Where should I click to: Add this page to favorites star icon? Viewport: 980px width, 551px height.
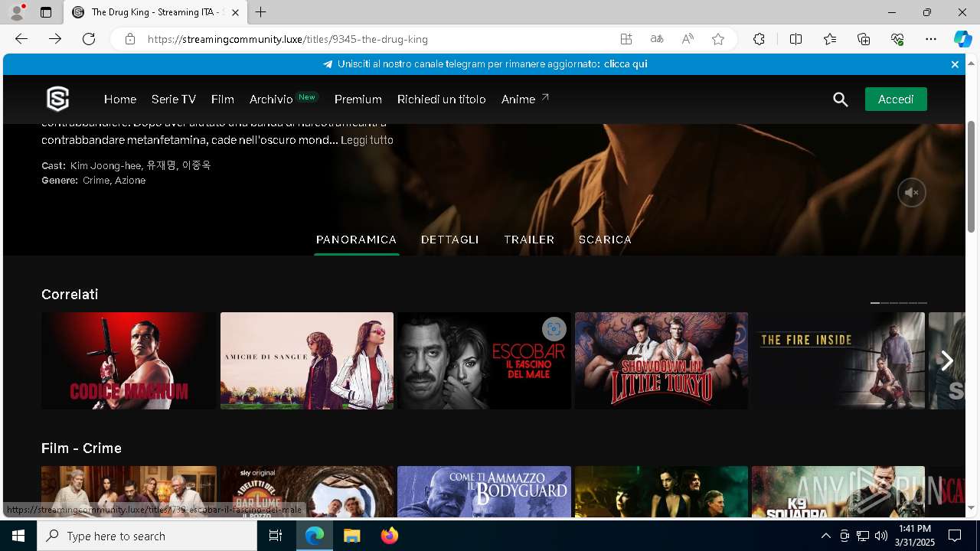click(x=718, y=39)
